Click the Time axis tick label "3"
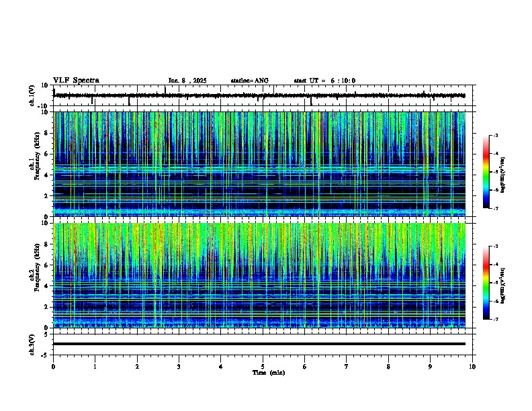This screenshot has height=411, width=532. click(x=179, y=367)
